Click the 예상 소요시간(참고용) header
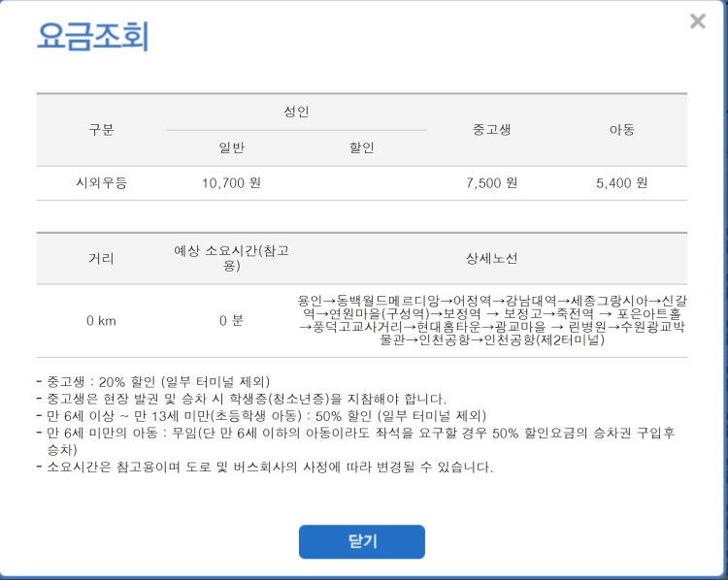 231,259
